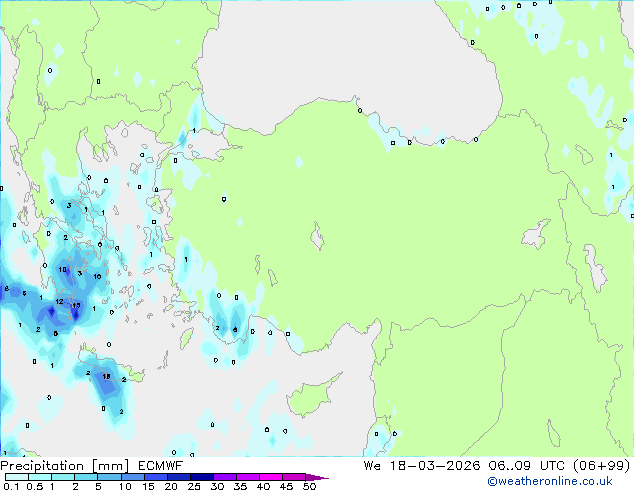The image size is (634, 490).
Task: Click the 15–20 mm legend swatch
Action: 155,477
